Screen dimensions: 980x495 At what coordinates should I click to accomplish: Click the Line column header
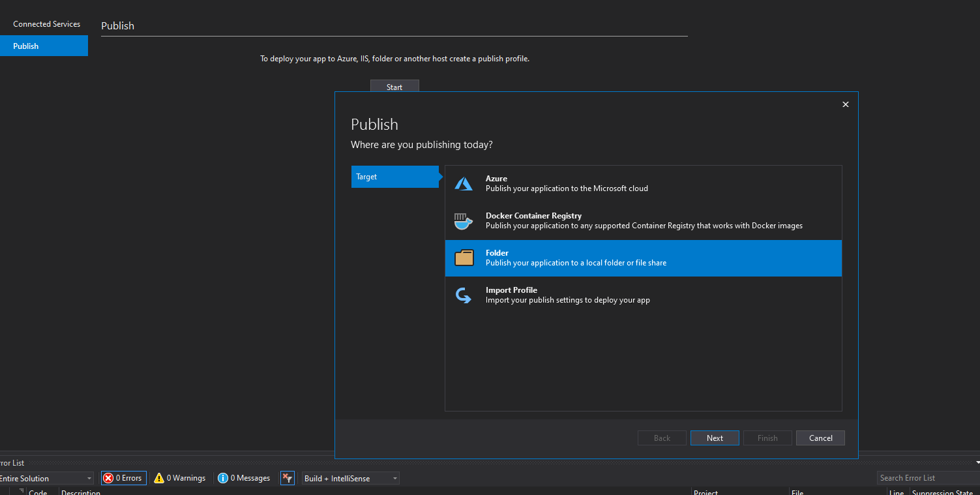coord(897,491)
